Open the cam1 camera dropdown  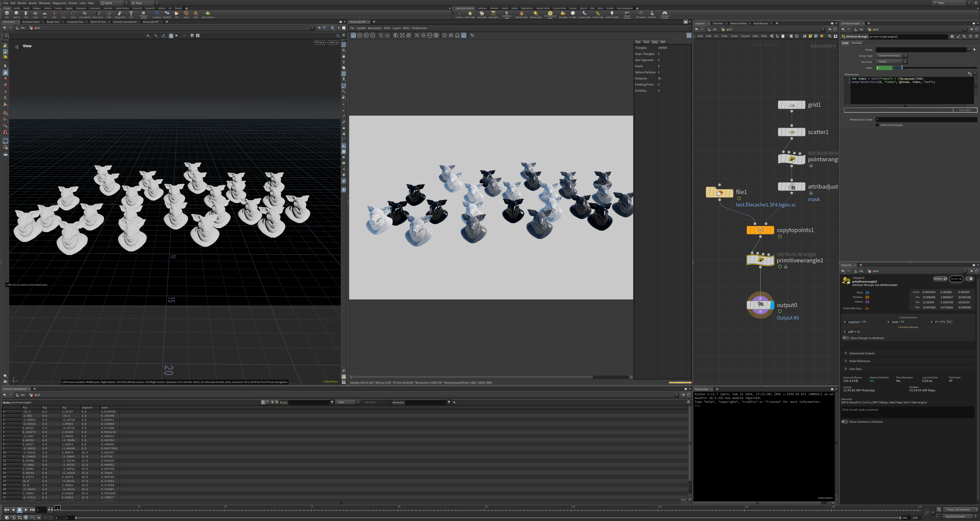[333, 43]
